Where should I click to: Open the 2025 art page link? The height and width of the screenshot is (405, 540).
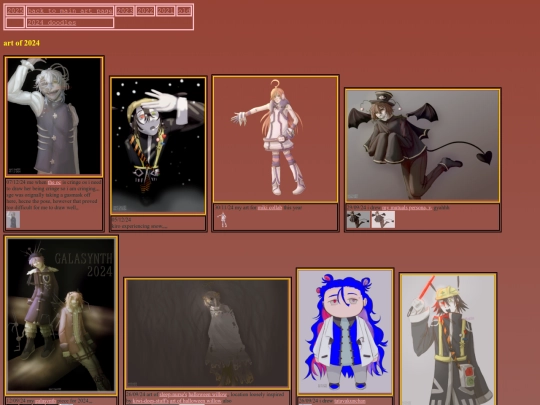pos(15,11)
